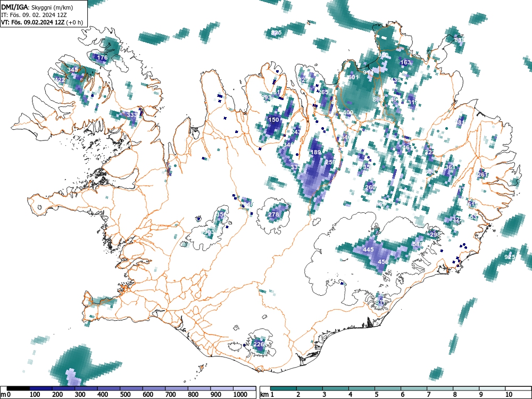Click the visibility value '226' on the southern glacier
532x399 pixels.
tap(259, 344)
